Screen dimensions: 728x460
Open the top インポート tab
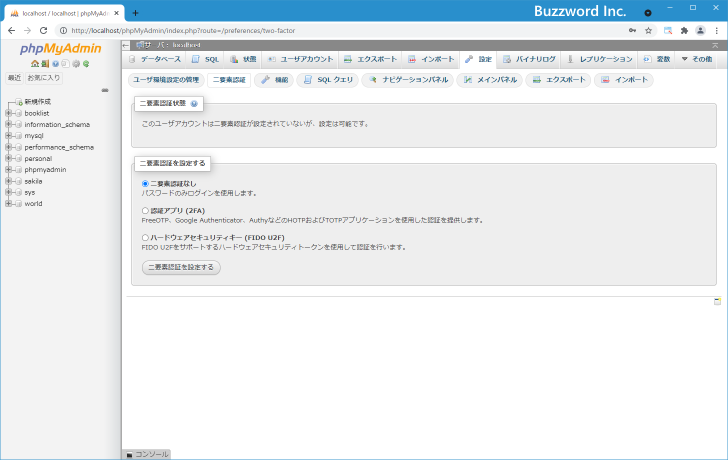(x=431, y=59)
